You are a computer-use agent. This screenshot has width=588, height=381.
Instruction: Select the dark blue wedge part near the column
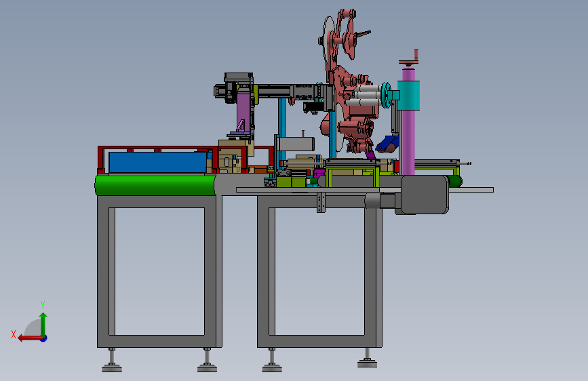(387, 144)
